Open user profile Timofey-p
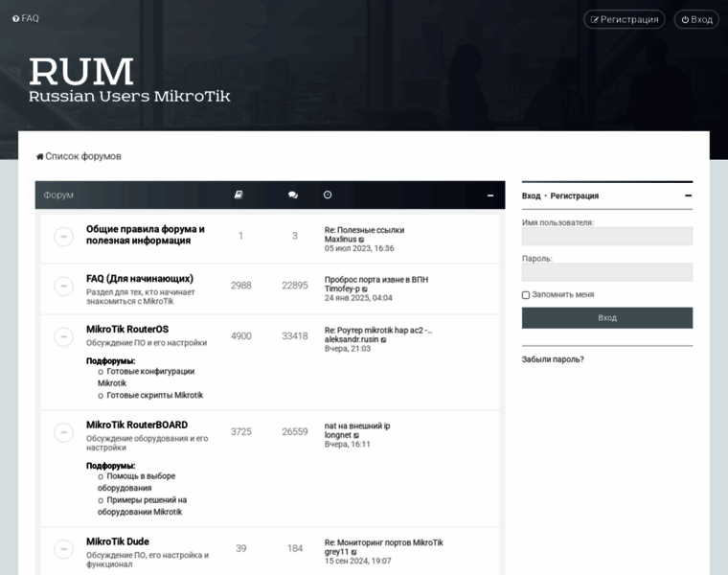 [342, 288]
